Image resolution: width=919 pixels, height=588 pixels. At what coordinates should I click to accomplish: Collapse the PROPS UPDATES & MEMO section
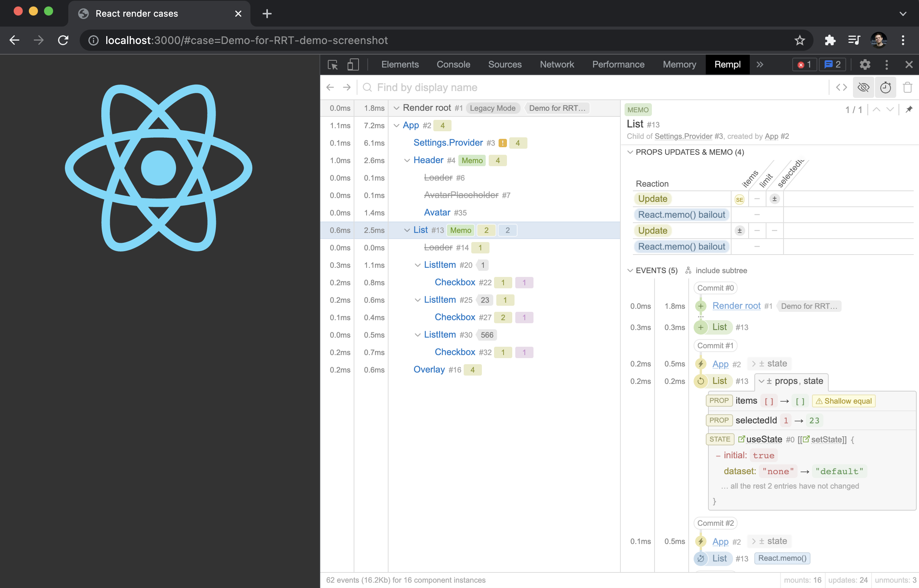click(629, 152)
